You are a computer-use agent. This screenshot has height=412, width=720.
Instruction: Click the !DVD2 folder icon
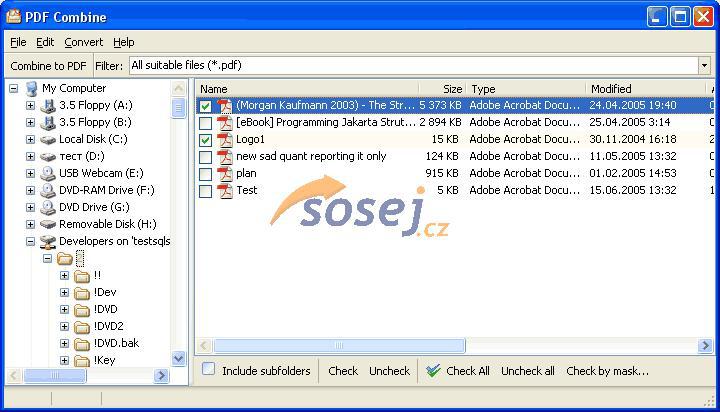(x=82, y=327)
